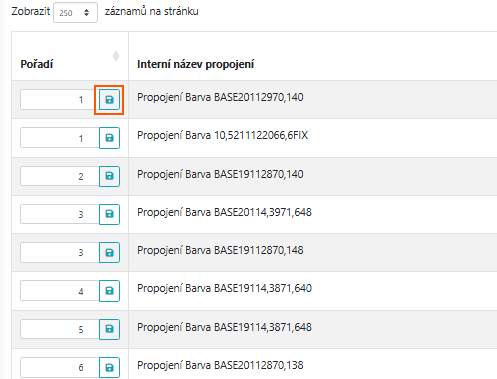Edit order field of BASE20114,3971,648 row
The width and height of the screenshot is (497, 379).
60,214
